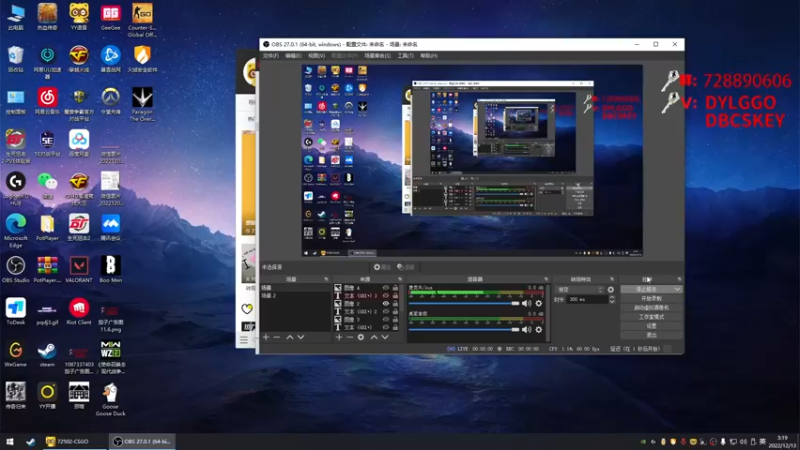
Task: Toggle visibility eye for 图像 2 source
Action: [x=386, y=304]
